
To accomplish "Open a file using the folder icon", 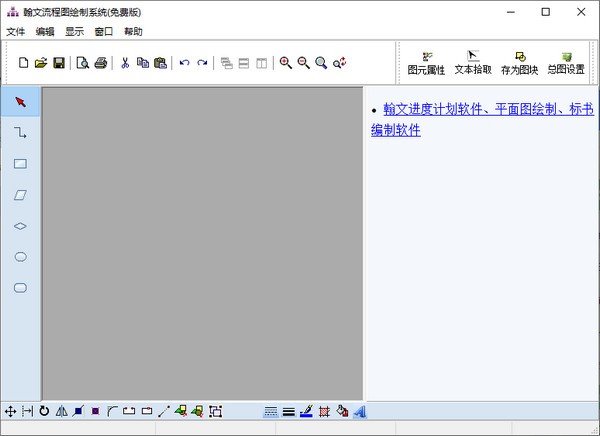I will [41, 63].
